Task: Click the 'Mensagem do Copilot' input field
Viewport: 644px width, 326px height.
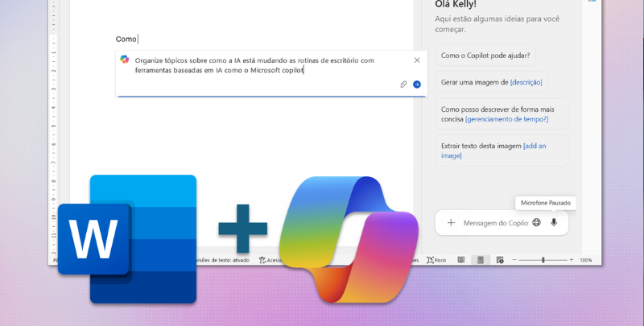Action: pyautogui.click(x=496, y=223)
